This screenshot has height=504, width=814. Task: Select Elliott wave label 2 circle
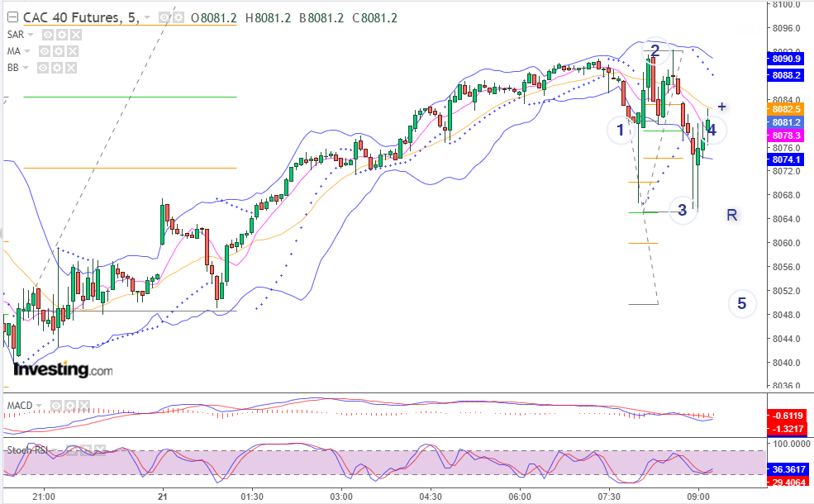pyautogui.click(x=655, y=50)
